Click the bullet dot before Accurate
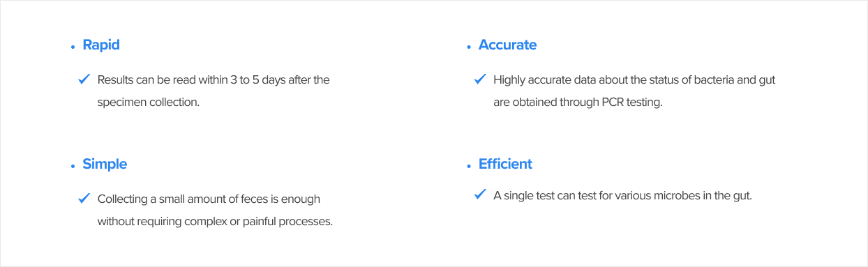The height and width of the screenshot is (267, 868). (x=469, y=47)
